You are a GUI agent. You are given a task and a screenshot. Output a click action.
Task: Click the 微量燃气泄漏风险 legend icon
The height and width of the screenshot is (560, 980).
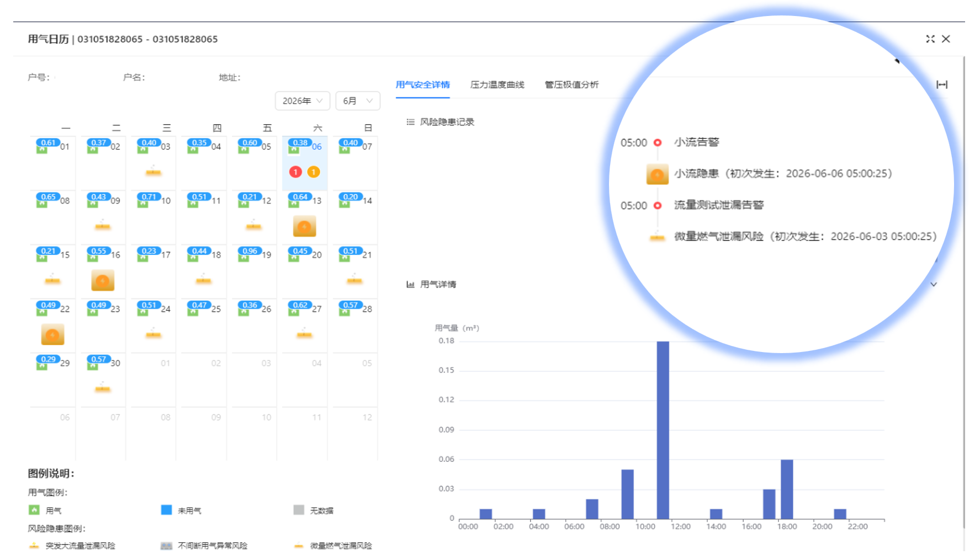coord(299,546)
